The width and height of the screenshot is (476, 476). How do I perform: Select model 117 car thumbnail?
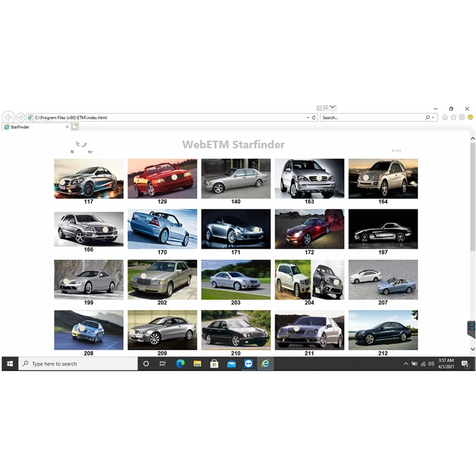coord(89,178)
